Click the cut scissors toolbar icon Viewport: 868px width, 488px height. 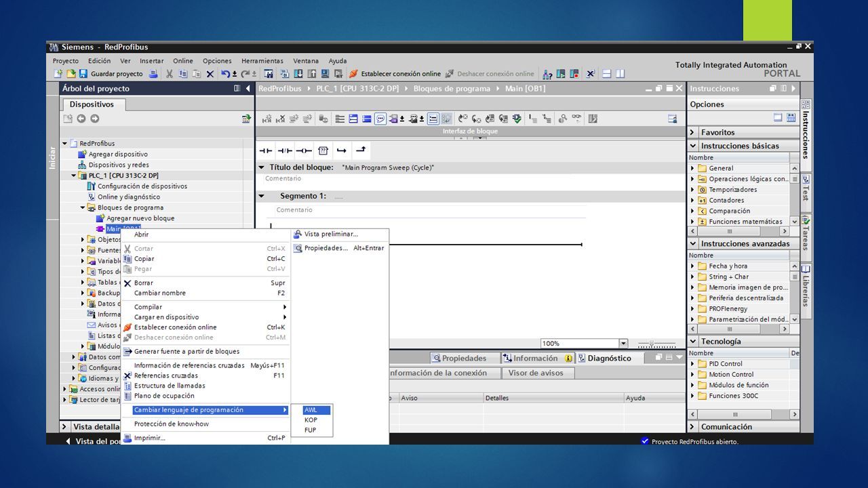click(170, 74)
